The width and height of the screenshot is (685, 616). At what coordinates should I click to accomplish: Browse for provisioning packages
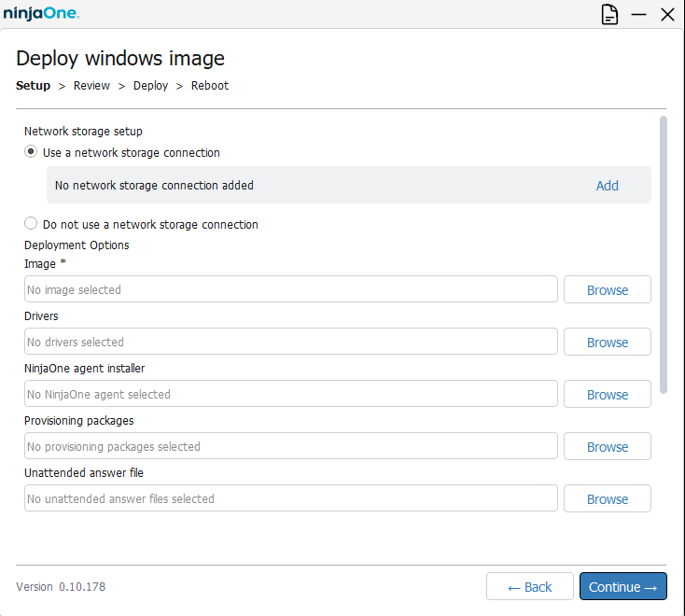pos(607,447)
